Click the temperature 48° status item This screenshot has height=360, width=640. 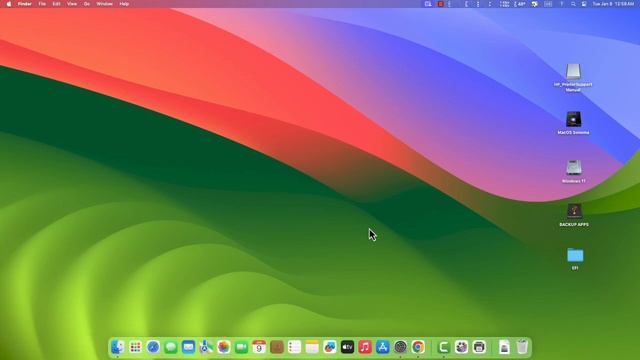tap(520, 4)
